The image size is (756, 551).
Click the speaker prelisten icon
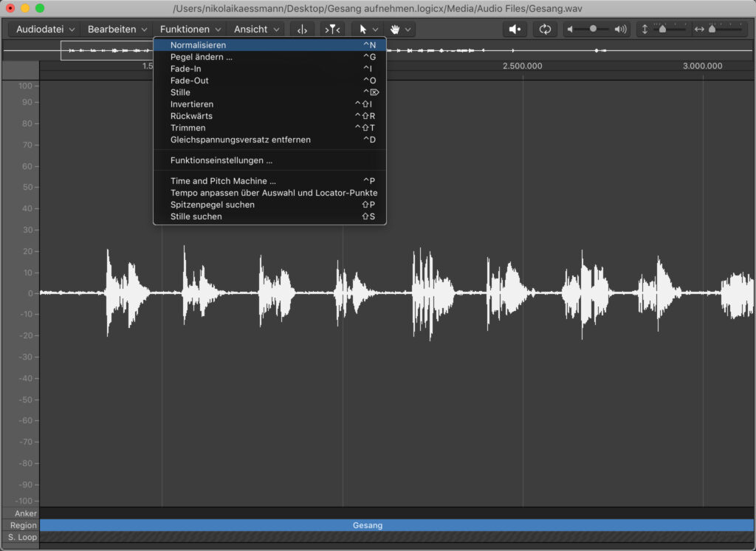point(515,30)
